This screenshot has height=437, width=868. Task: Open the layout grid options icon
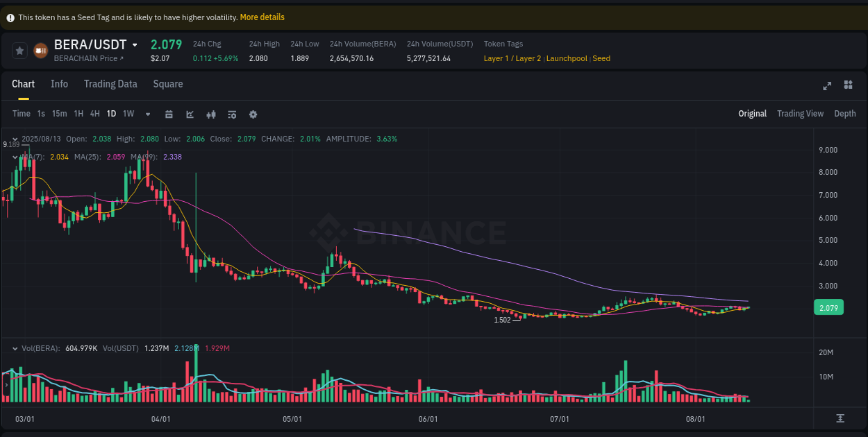coord(848,85)
